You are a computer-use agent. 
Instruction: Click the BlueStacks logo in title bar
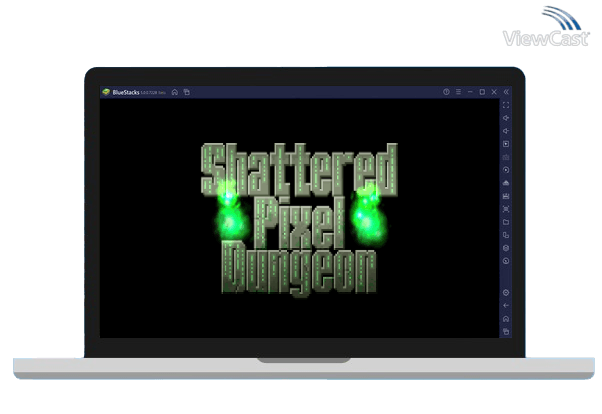coord(106,92)
